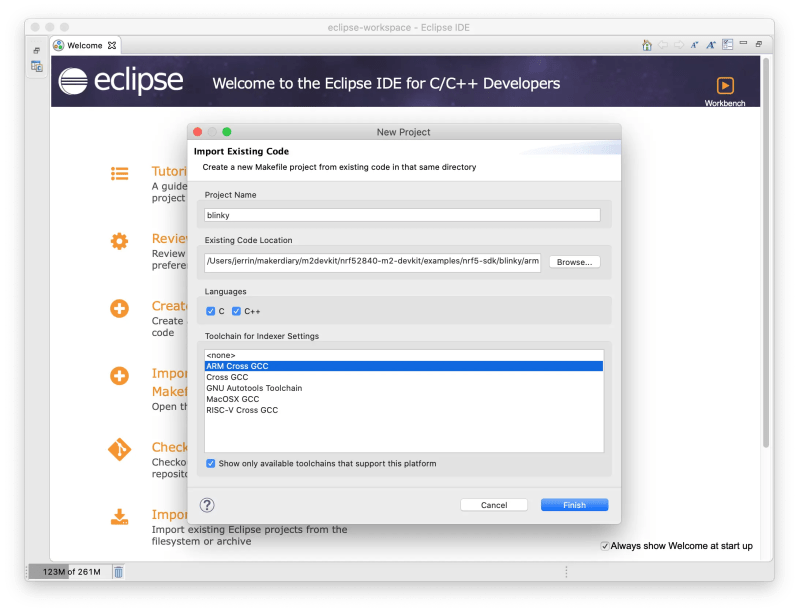Click the Tutorials list icon
Image resolution: width=799 pixels, height=612 pixels.
point(120,174)
